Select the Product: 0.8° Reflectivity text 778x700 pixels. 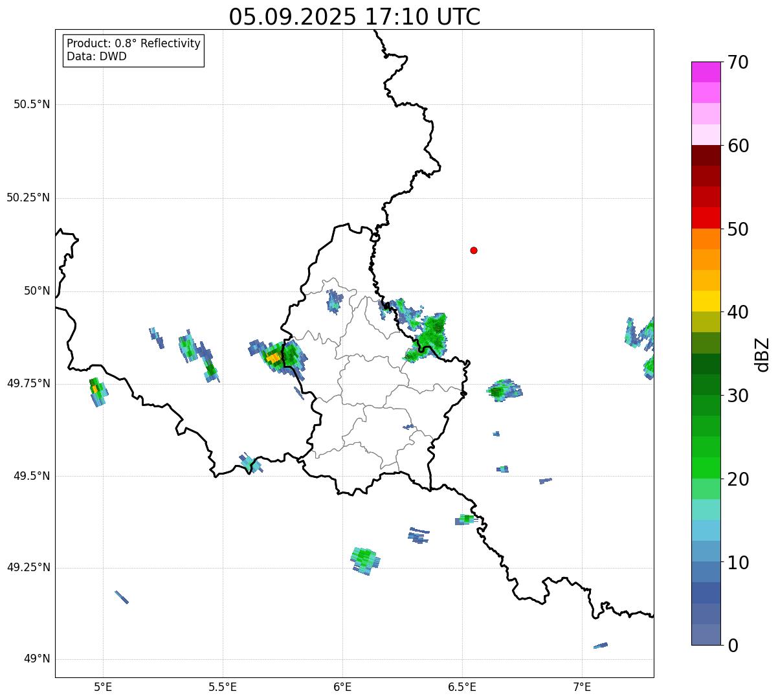point(134,43)
